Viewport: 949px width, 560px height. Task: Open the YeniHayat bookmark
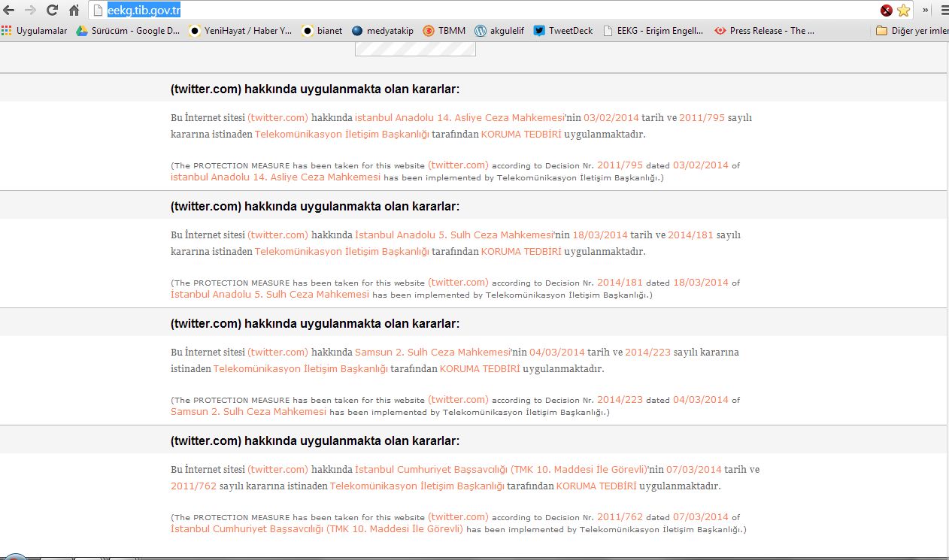pos(241,31)
